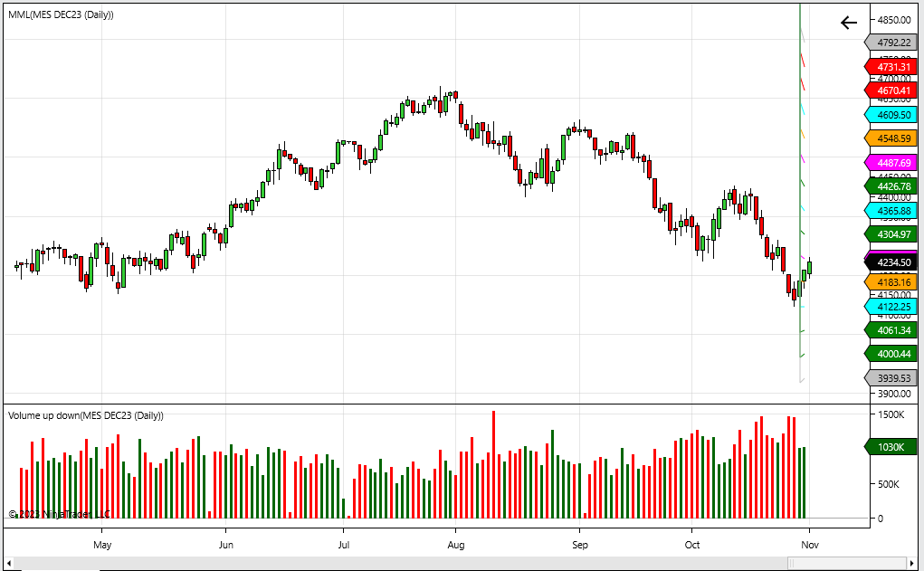This screenshot has height=571, width=924.
Task: Click the 4609.50 cyan price marker
Action: click(891, 114)
